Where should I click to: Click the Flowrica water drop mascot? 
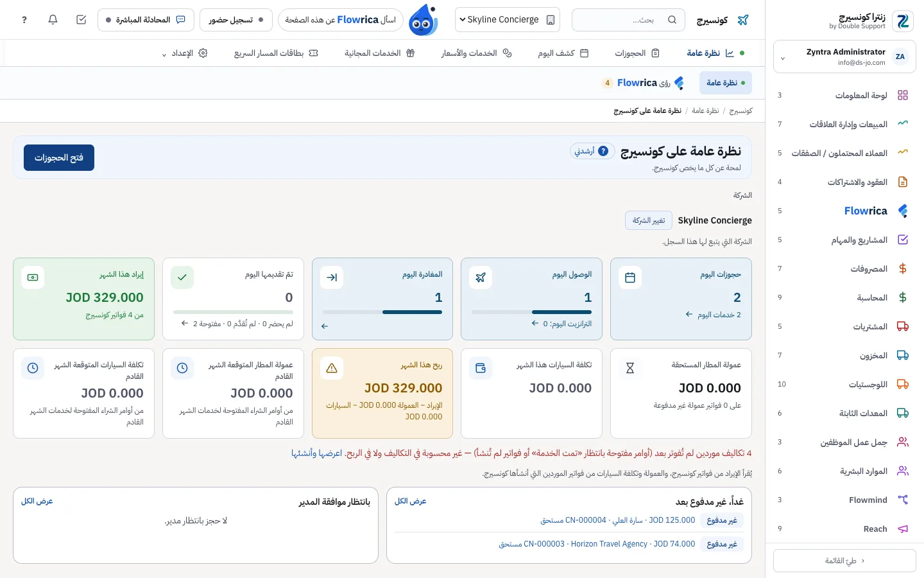(424, 20)
